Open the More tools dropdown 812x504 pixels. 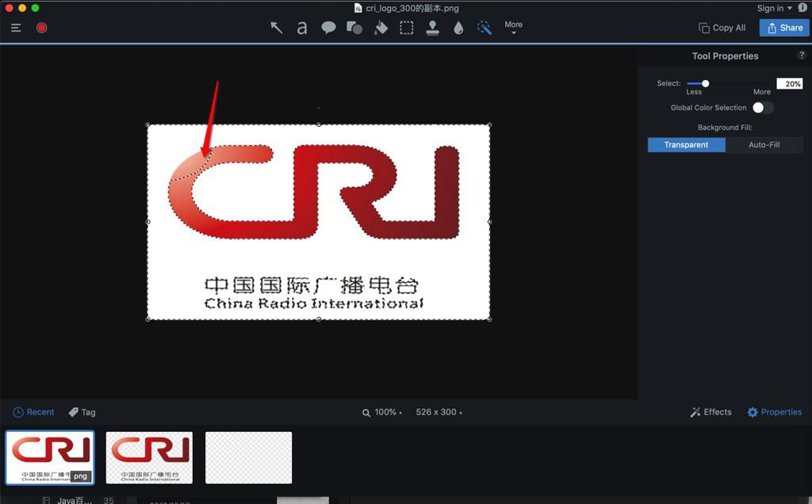[x=513, y=28]
